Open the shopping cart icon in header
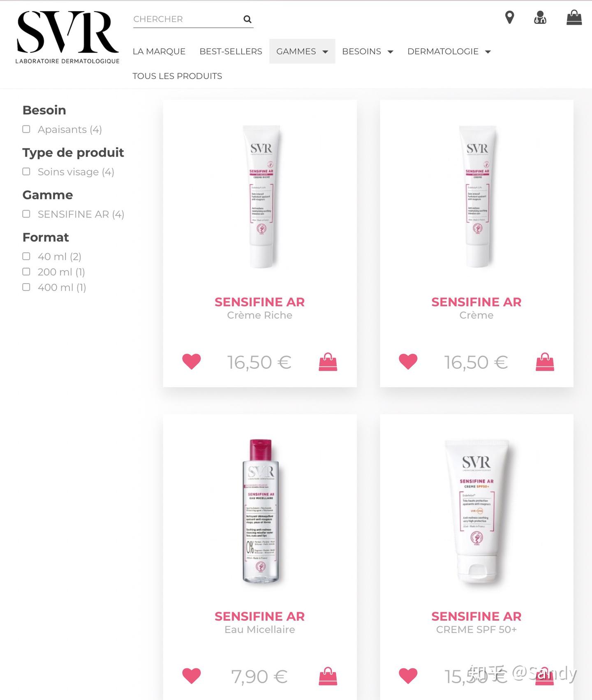Screen dimensions: 592x700 tap(574, 18)
